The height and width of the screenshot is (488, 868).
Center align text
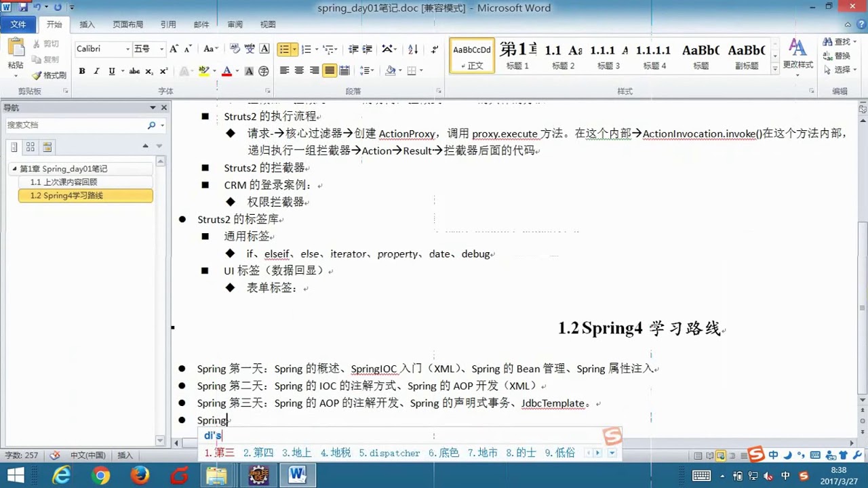299,70
